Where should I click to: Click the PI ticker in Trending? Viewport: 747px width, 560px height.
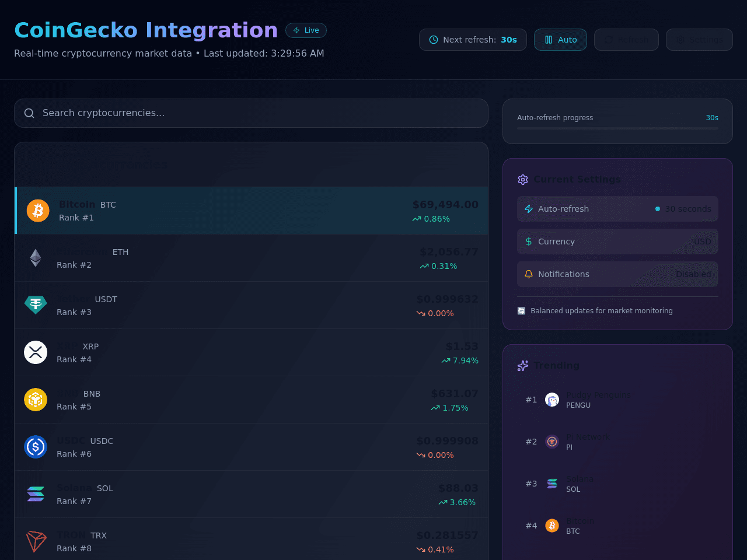tap(570, 447)
